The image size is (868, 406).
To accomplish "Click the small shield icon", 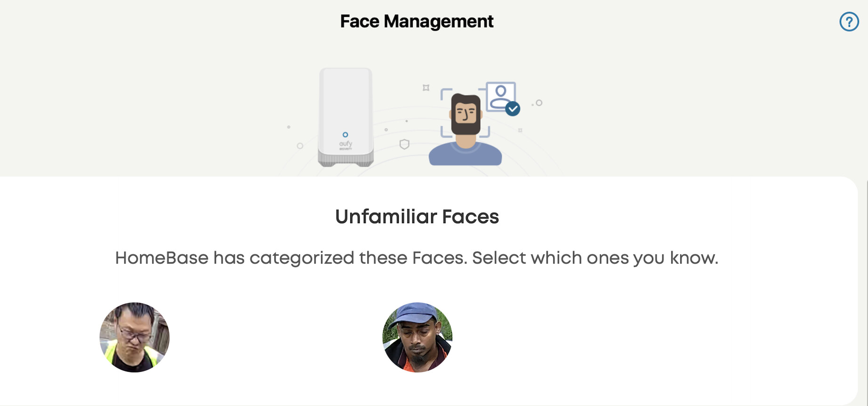I will [x=404, y=144].
